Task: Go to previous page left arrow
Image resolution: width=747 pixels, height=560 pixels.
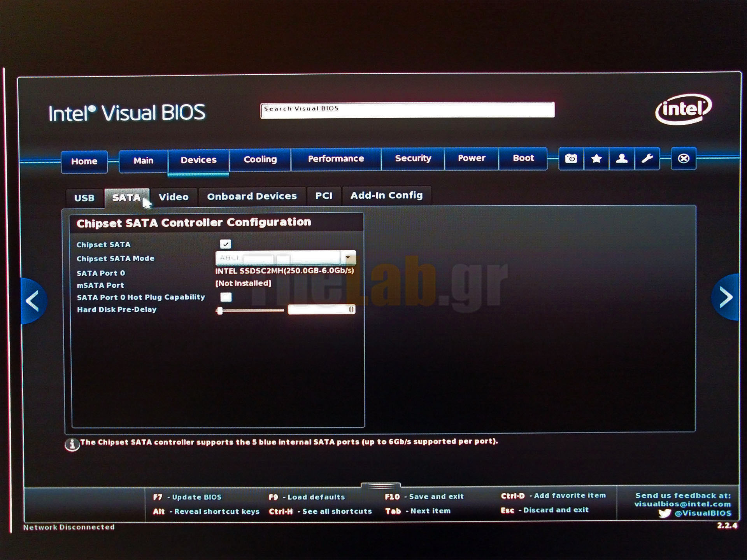Action: tap(33, 301)
